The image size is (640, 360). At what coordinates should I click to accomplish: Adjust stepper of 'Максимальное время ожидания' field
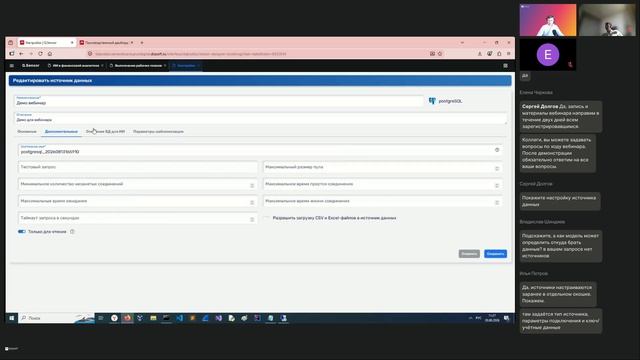[252, 202]
